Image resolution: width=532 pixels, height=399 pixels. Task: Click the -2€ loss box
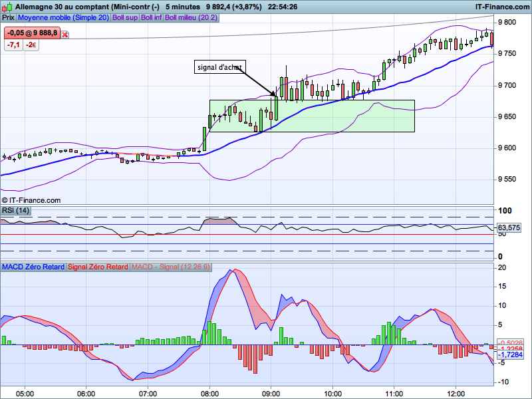pyautogui.click(x=31, y=45)
